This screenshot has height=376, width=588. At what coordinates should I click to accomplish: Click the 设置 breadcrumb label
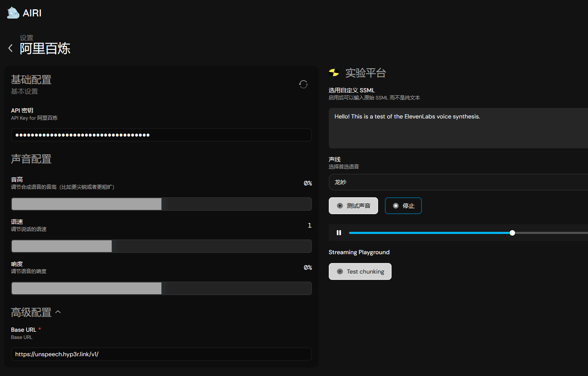(27, 38)
